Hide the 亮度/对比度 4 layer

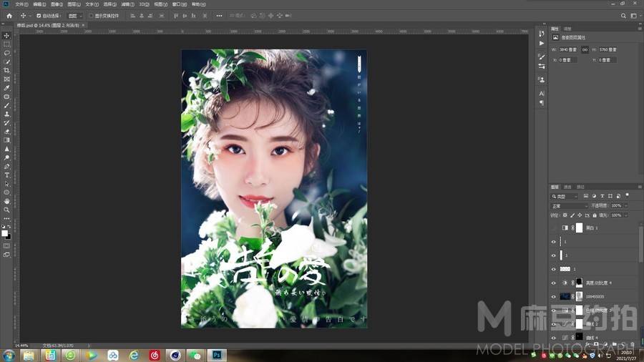click(x=553, y=283)
